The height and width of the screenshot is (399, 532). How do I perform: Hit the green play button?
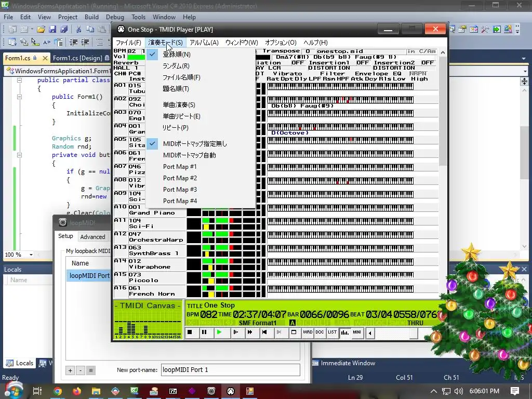click(x=219, y=332)
